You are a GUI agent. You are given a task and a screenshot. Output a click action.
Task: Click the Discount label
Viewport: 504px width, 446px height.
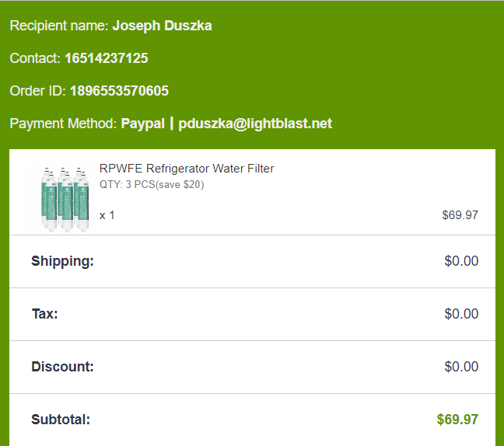tap(62, 367)
